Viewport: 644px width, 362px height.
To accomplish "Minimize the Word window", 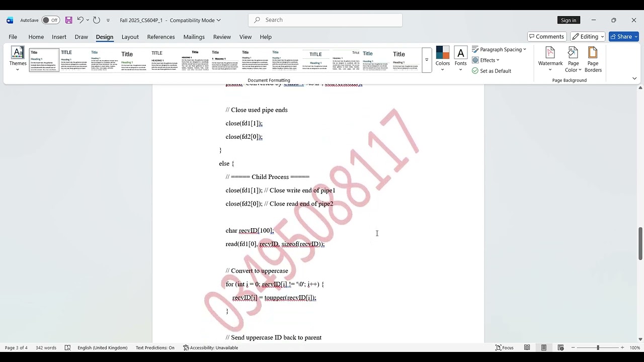I will coord(594,20).
